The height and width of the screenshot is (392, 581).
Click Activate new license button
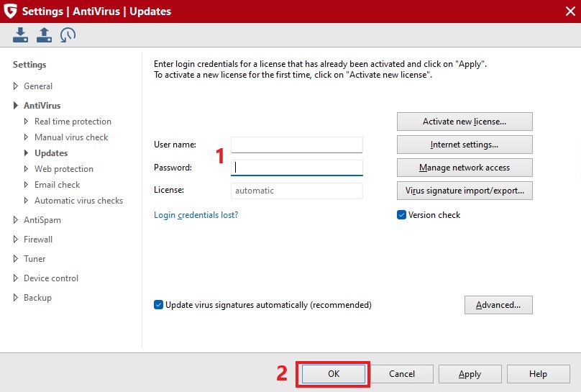[x=465, y=122]
